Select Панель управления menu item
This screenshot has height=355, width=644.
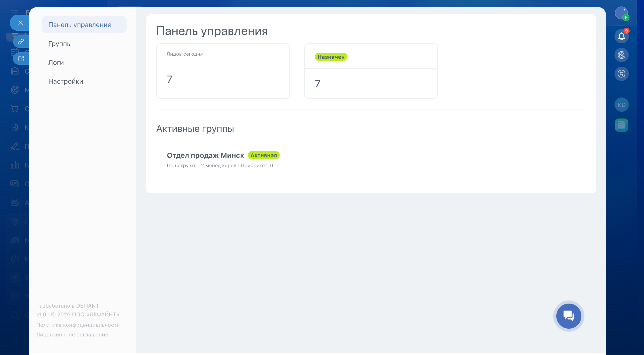pyautogui.click(x=80, y=25)
